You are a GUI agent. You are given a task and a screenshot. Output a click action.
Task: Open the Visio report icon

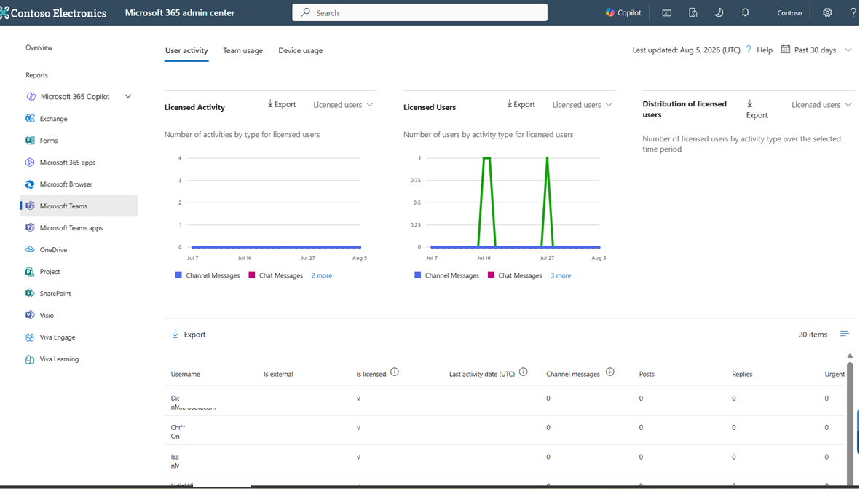30,315
